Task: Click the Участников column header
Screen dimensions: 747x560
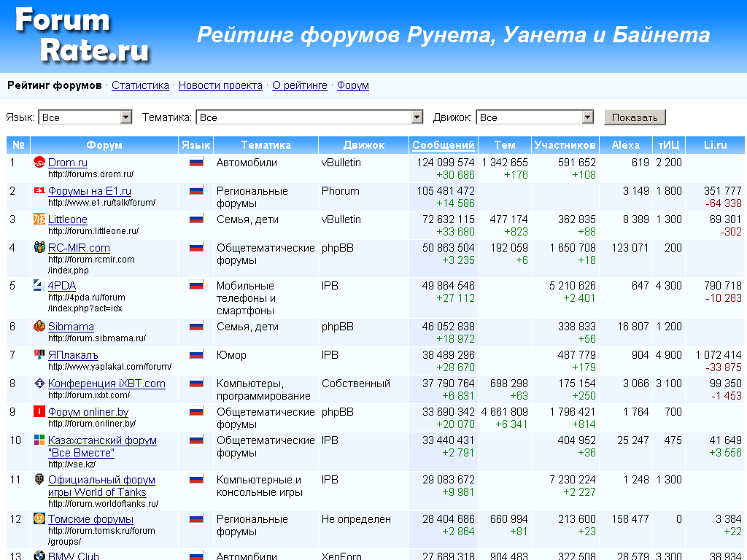Action: click(x=565, y=145)
